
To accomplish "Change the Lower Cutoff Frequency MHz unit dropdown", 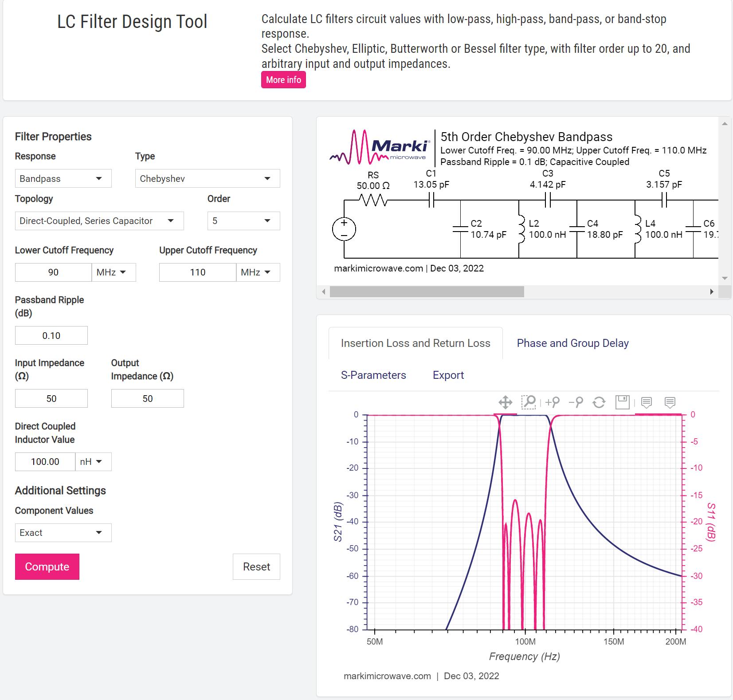I will 114,272.
